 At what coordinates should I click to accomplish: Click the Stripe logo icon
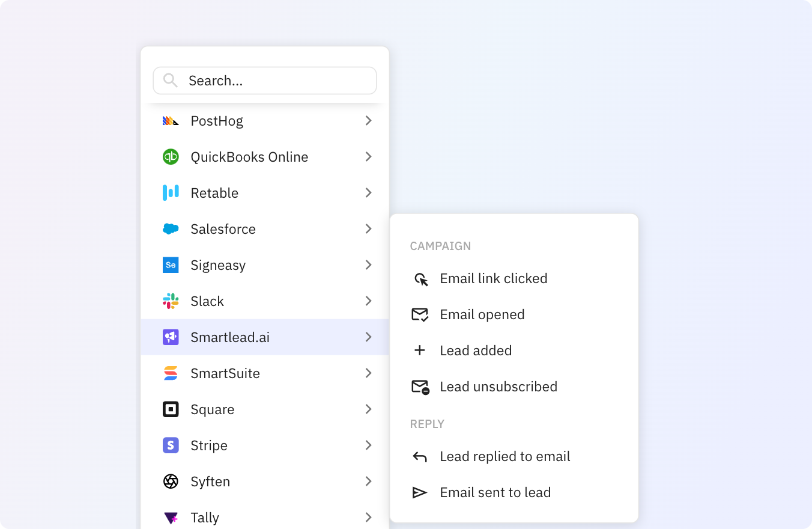coord(171,445)
